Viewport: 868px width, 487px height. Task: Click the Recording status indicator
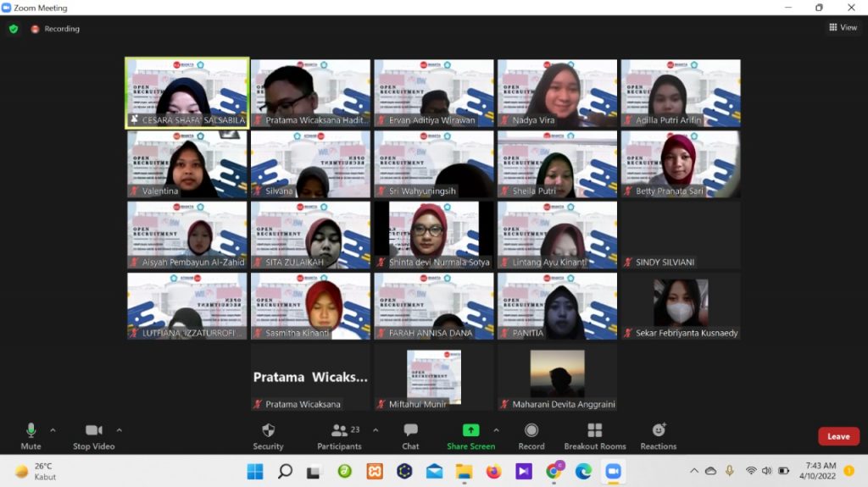pyautogui.click(x=55, y=29)
